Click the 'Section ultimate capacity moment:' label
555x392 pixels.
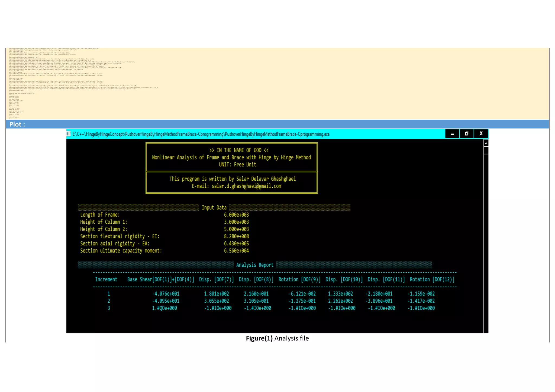pyautogui.click(x=121, y=251)
